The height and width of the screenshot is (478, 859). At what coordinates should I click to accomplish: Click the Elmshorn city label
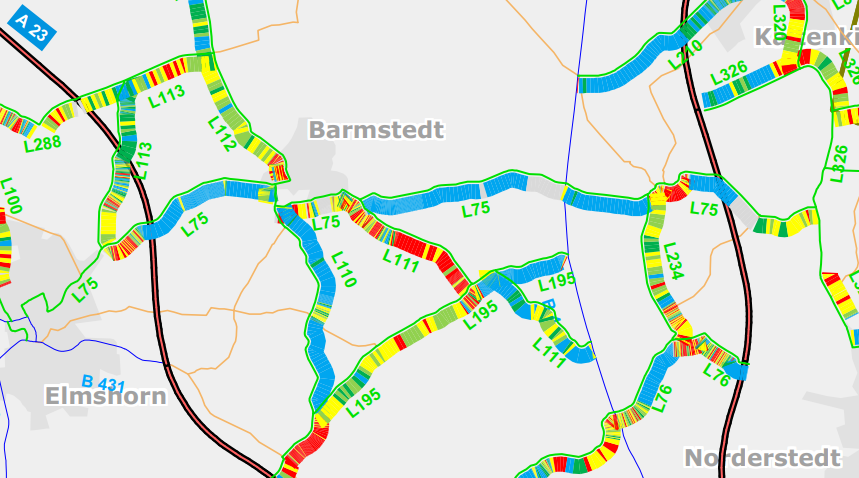click(x=106, y=396)
